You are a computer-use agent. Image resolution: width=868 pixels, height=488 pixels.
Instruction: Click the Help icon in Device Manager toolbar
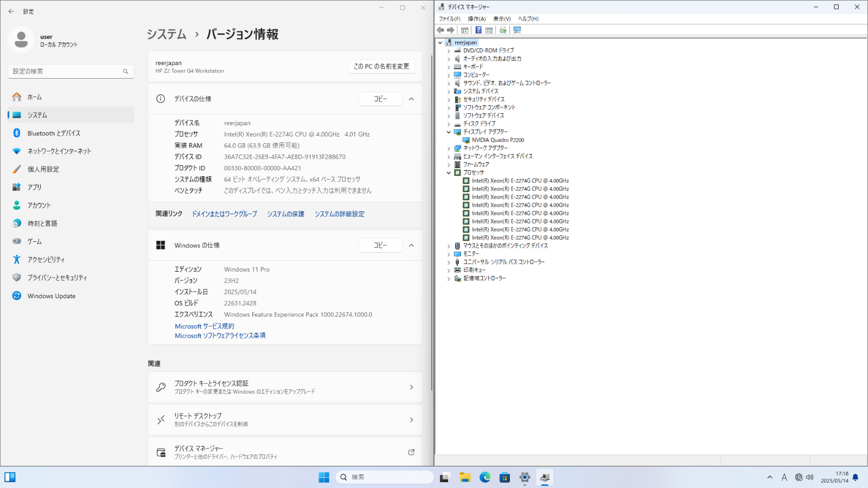click(478, 30)
